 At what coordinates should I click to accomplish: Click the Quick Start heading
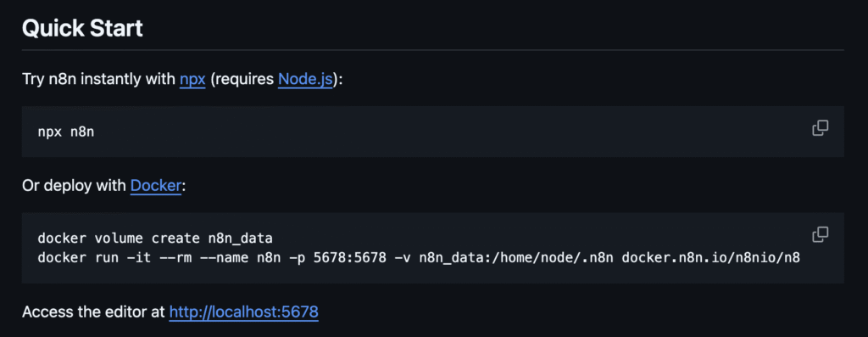[82, 28]
